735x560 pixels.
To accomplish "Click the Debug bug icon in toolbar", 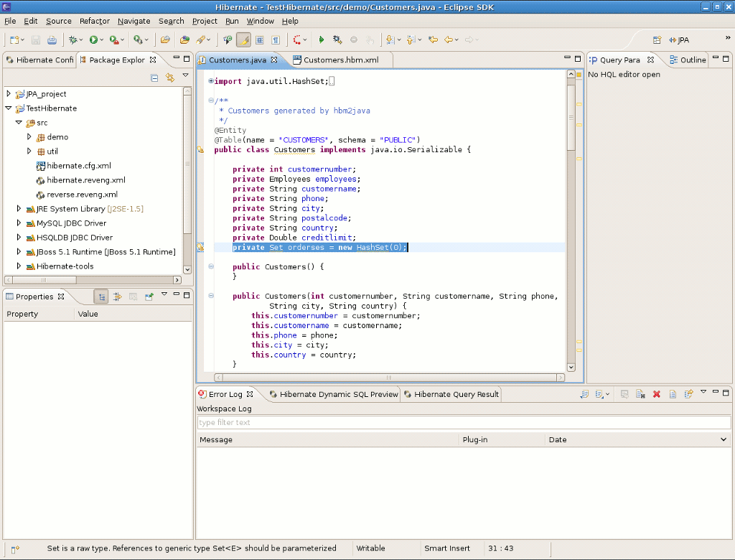I will (72, 40).
